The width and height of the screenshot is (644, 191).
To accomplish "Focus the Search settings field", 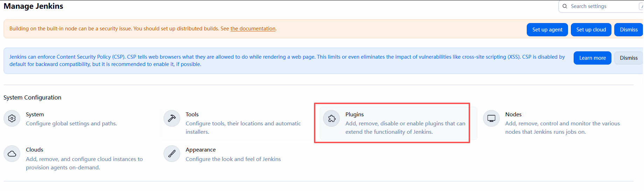I will click(x=601, y=6).
